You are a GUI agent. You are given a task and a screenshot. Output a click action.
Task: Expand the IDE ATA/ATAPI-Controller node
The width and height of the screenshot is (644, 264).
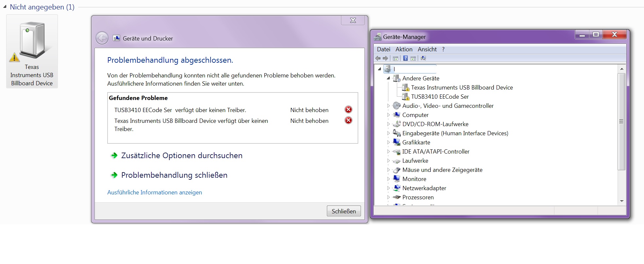tap(388, 152)
